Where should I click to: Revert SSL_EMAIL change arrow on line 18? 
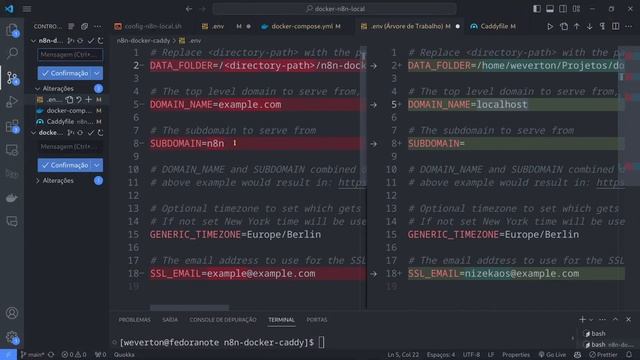[373, 274]
